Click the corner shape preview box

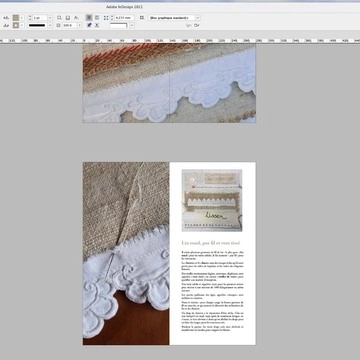click(119, 25)
